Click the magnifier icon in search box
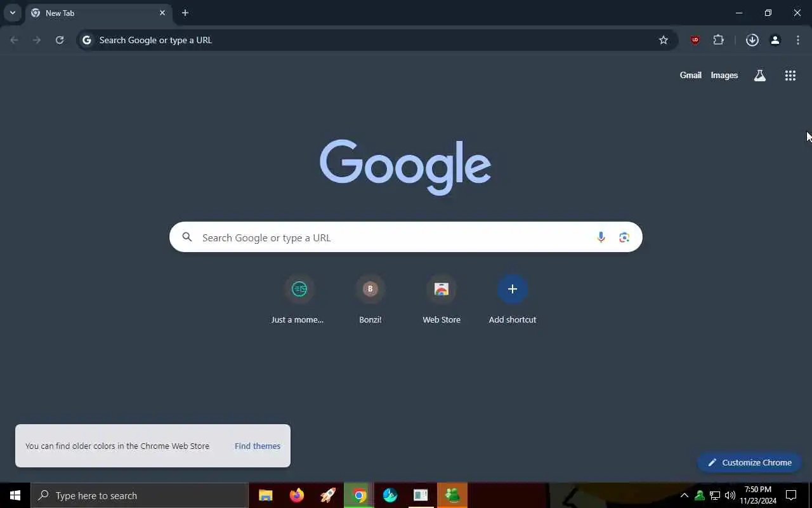 point(187,237)
